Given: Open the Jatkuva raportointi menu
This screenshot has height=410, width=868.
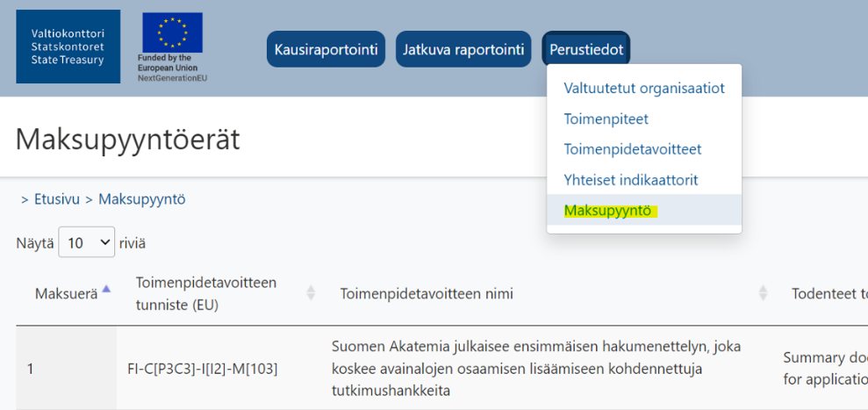Looking at the screenshot, I should click(463, 49).
